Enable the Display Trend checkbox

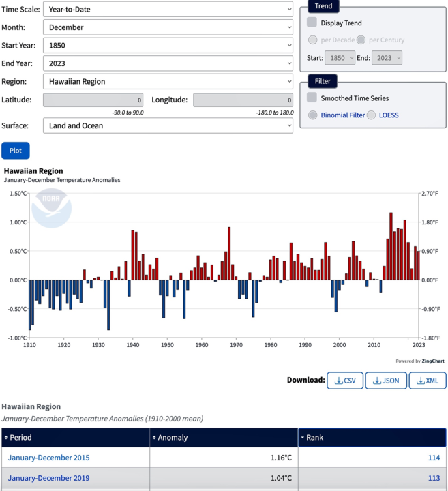coord(312,23)
